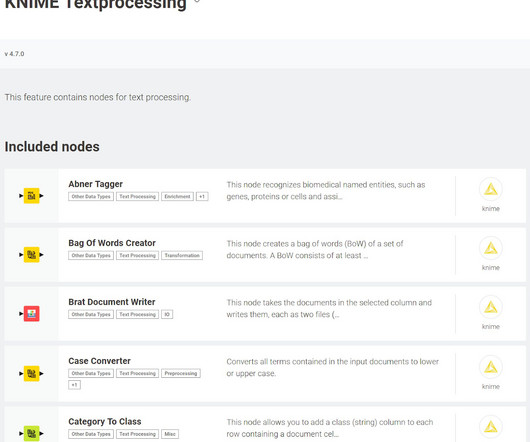
Task: Click the Bag Of Words Creator node icon
Action: coord(31,254)
